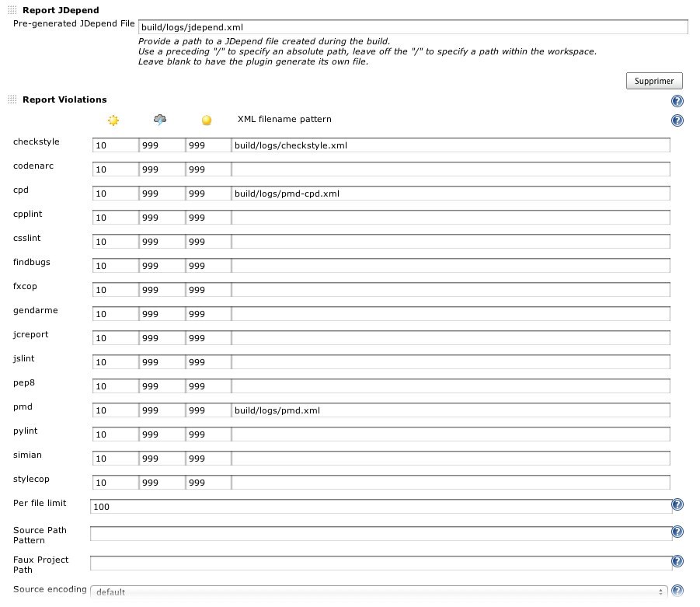Open help for Source Path Pattern

[677, 532]
